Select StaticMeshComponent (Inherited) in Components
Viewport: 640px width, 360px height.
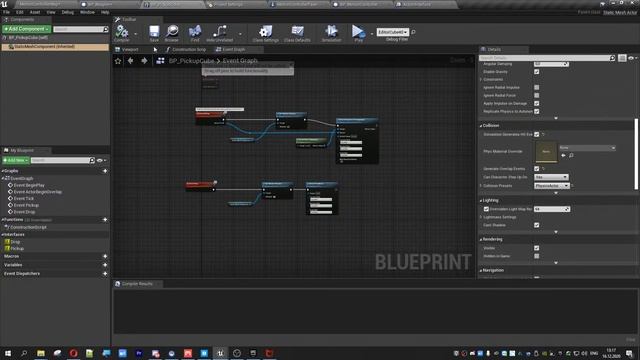pyautogui.click(x=55, y=47)
